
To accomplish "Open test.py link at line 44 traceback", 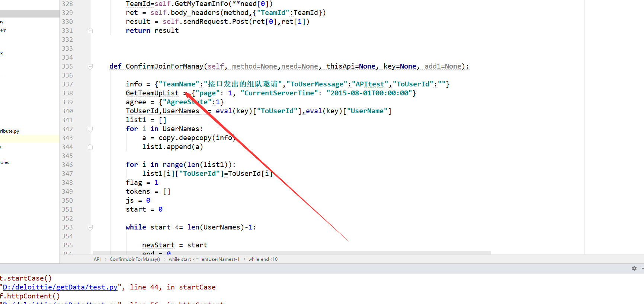I will (60, 287).
